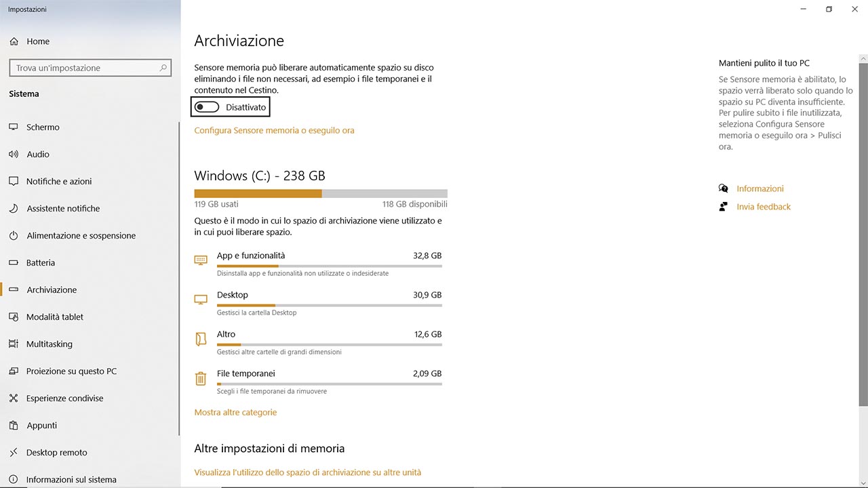Click the Windows (C:) disk usage bar
The height and width of the screenshot is (488, 868).
tap(321, 193)
